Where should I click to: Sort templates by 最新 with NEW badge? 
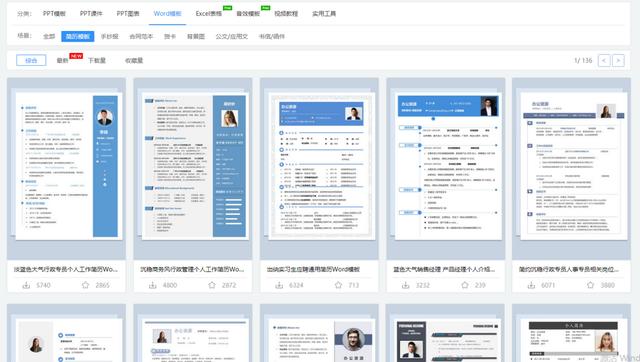pyautogui.click(x=62, y=60)
